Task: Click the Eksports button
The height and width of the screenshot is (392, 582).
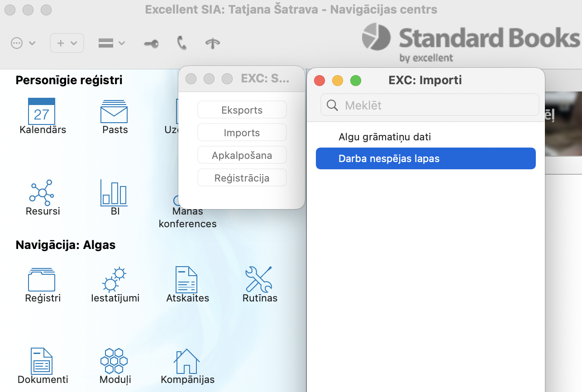Action: pos(242,110)
